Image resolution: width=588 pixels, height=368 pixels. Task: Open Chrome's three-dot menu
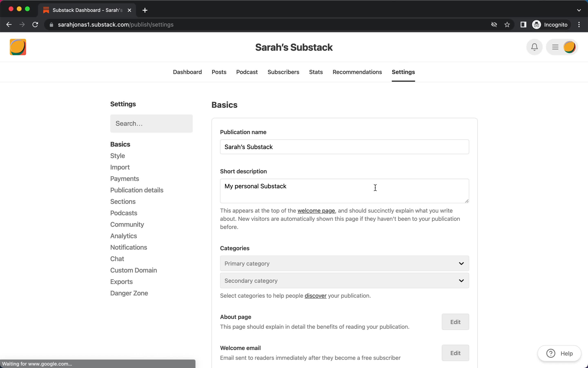tap(579, 25)
